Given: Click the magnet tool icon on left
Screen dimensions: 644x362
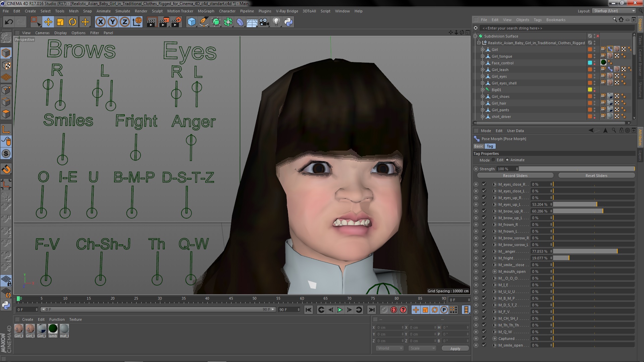Looking at the screenshot, I should click(x=6, y=169).
